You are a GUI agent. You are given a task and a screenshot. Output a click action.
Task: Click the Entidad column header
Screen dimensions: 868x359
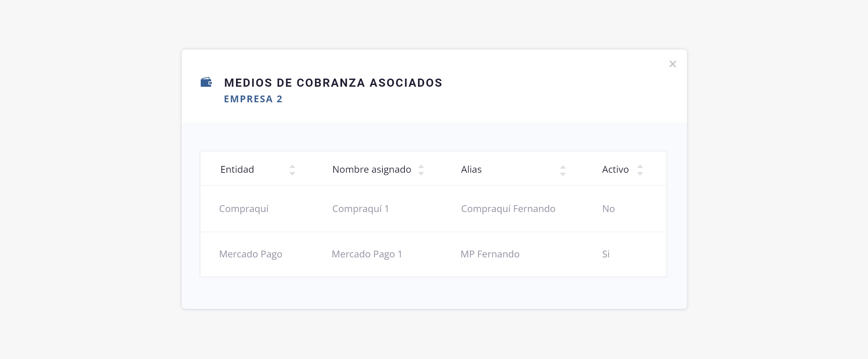tap(237, 169)
